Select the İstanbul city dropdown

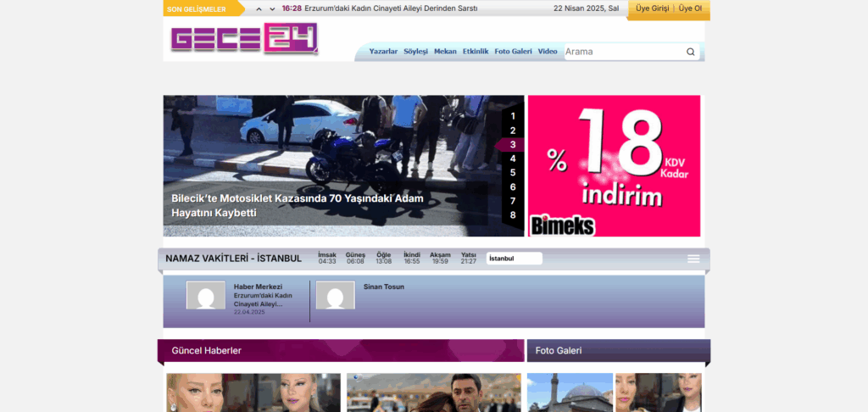pos(514,259)
